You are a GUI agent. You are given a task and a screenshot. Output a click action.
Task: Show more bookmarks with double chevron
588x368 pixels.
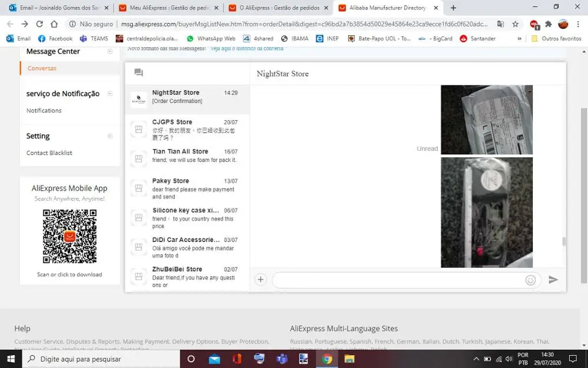(x=519, y=38)
